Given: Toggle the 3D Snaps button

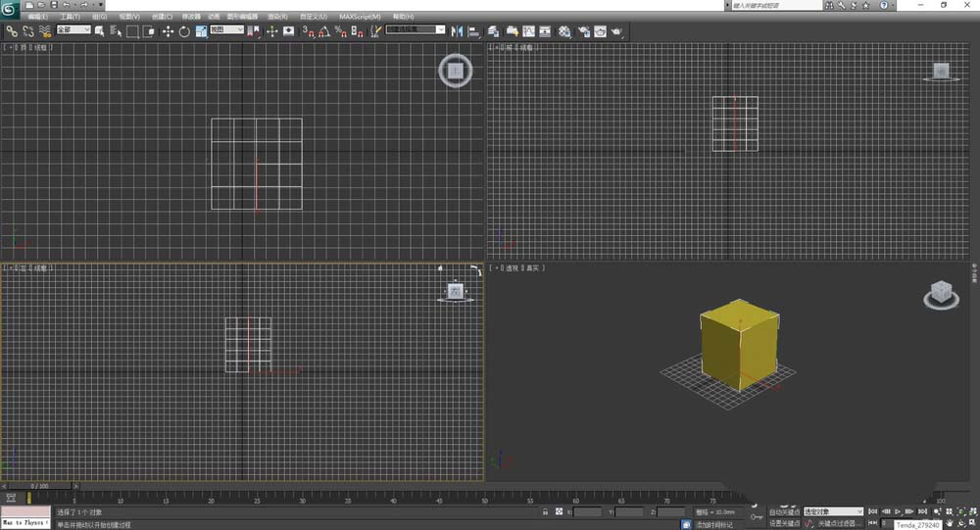Looking at the screenshot, I should pyautogui.click(x=307, y=30).
